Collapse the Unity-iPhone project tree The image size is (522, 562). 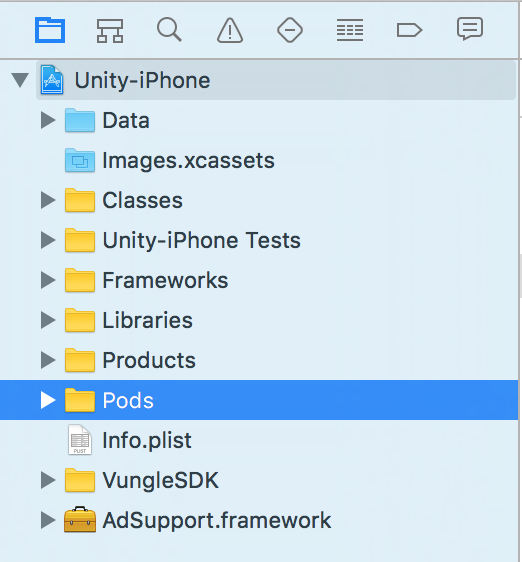click(x=20, y=80)
